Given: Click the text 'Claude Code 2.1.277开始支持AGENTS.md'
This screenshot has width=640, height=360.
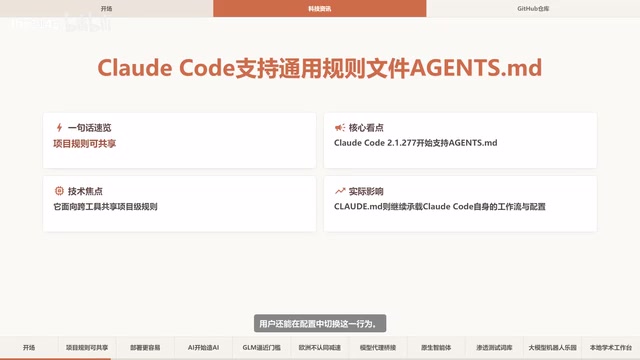Looking at the screenshot, I should (416, 143).
